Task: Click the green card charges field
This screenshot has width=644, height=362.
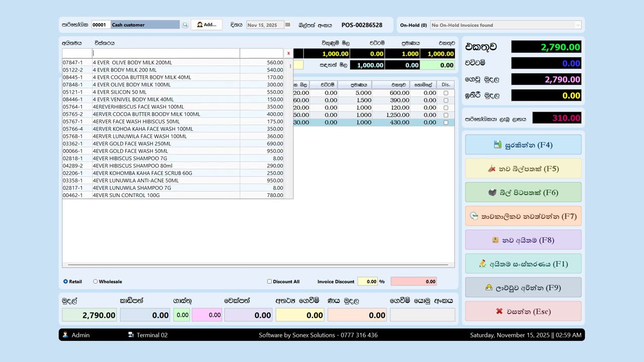Action: coord(182,315)
